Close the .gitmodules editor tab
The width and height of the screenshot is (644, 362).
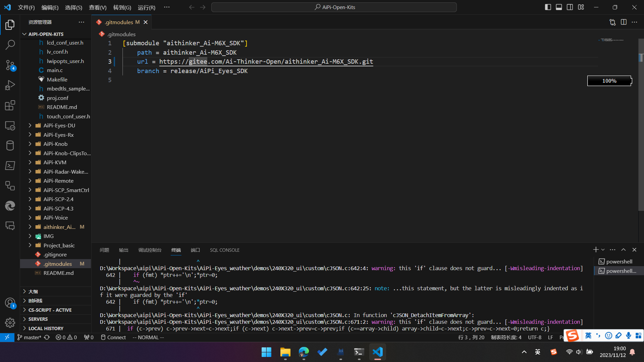pos(146,22)
